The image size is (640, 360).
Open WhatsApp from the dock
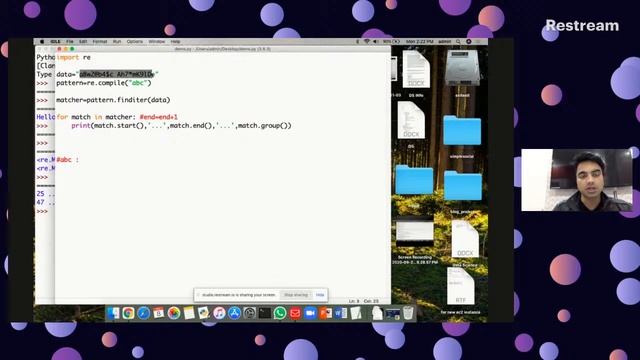280,313
